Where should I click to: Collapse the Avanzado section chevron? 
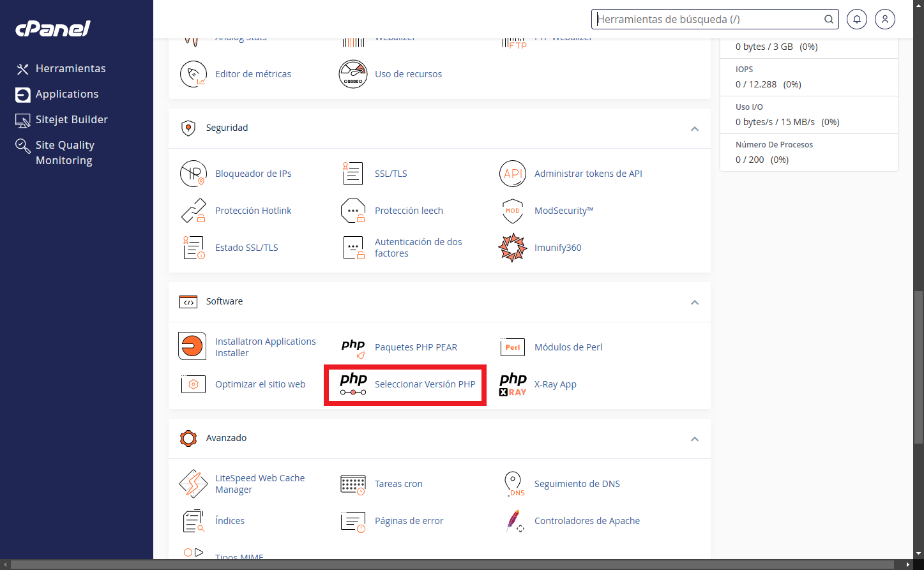pyautogui.click(x=694, y=439)
